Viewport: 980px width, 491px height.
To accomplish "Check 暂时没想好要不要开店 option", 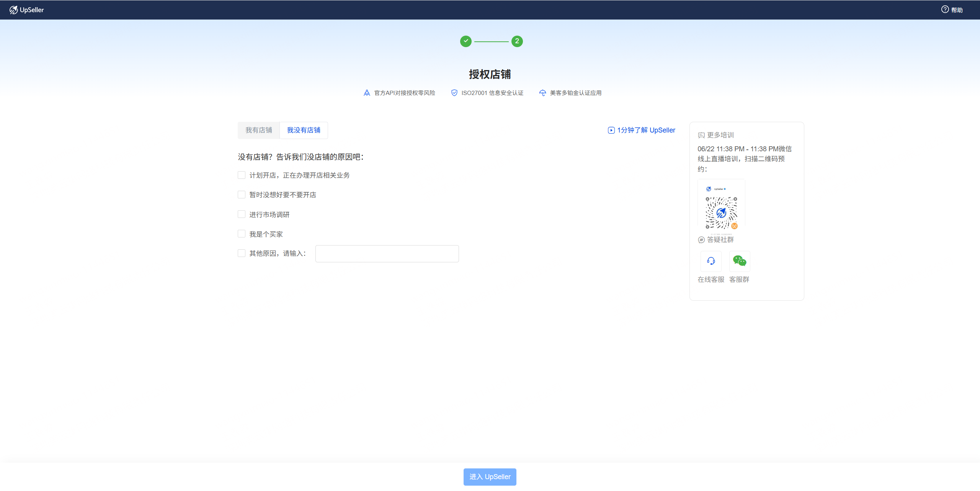I will click(242, 195).
